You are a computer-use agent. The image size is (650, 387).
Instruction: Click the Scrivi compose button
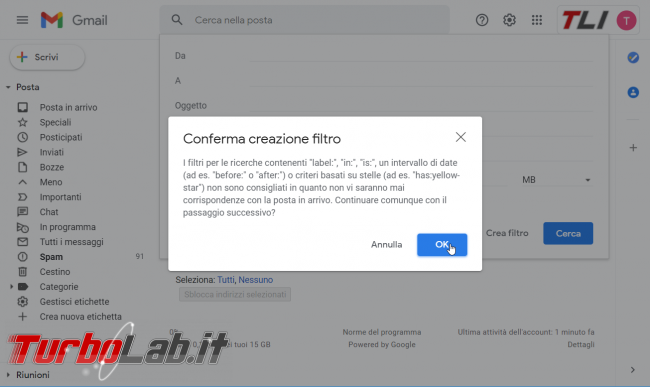pyautogui.click(x=47, y=57)
